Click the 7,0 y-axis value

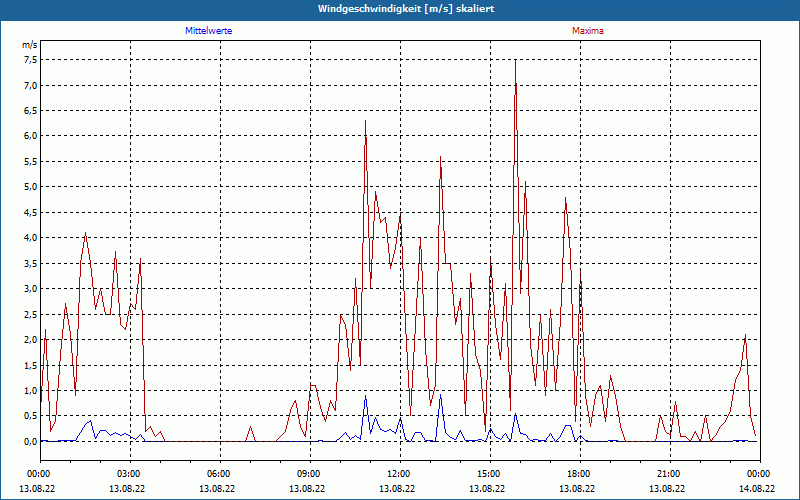pyautogui.click(x=31, y=85)
